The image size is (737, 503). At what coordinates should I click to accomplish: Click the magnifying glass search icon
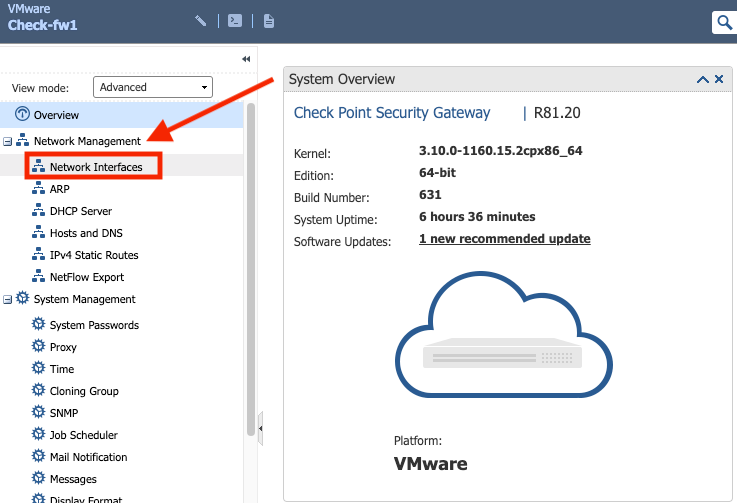(x=723, y=22)
